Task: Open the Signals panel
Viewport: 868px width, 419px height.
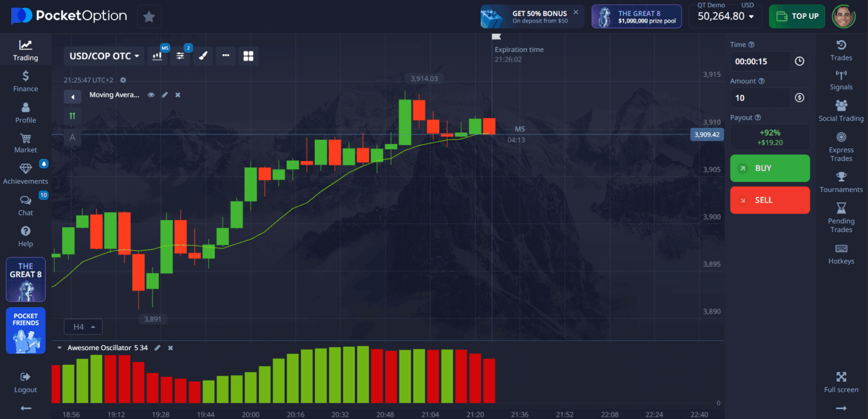Action: pyautogui.click(x=841, y=79)
